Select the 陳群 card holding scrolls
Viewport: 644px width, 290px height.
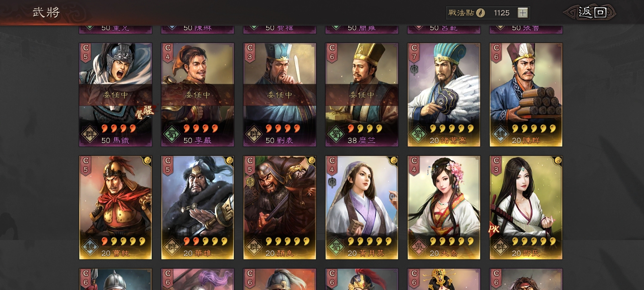[526, 95]
